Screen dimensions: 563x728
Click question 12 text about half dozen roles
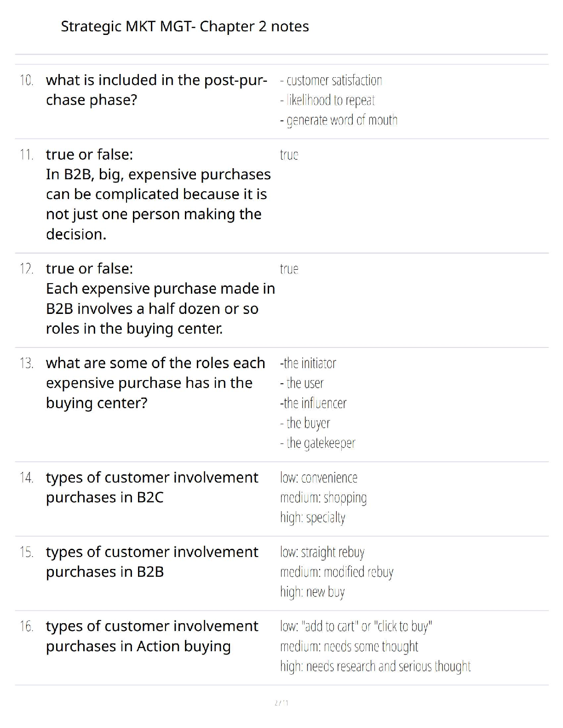[x=160, y=299]
